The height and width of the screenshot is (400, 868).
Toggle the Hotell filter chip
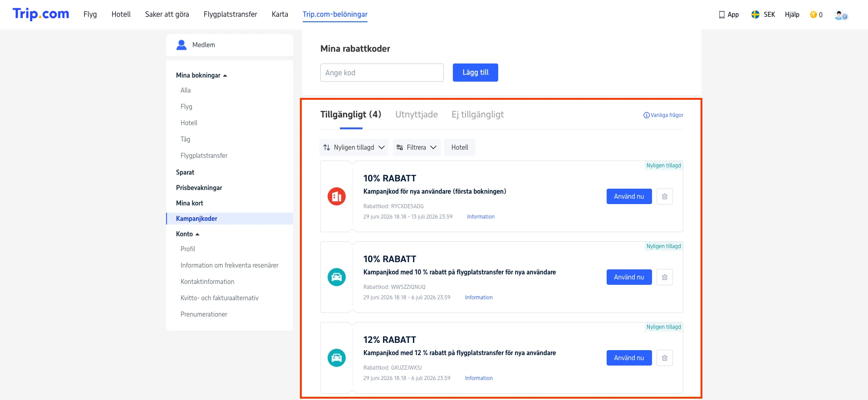click(x=460, y=147)
